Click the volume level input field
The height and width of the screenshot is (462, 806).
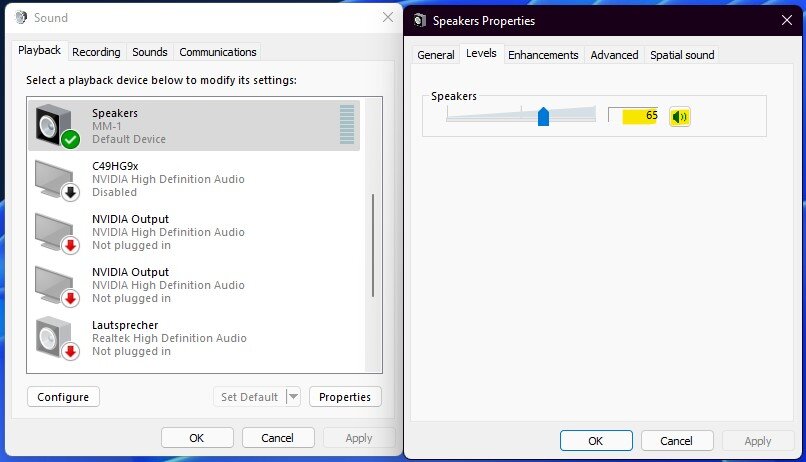click(634, 116)
